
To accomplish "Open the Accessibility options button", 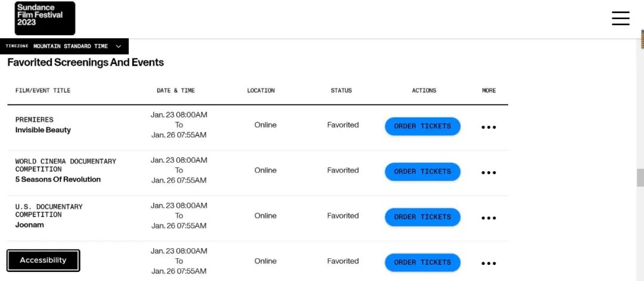I will click(x=43, y=261).
